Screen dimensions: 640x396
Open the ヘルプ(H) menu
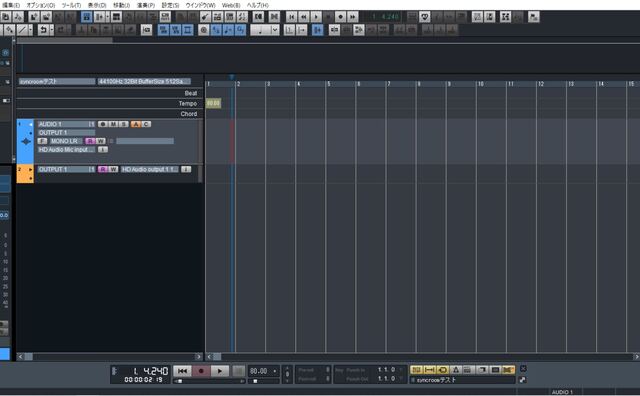[x=258, y=5]
